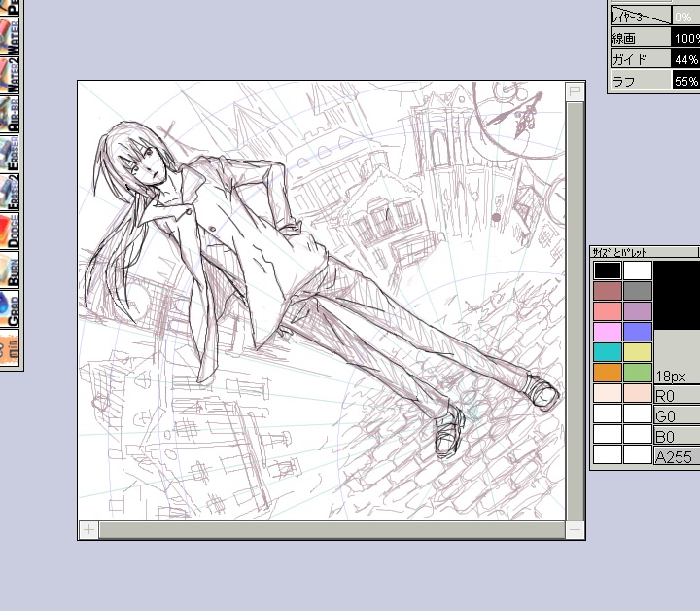Adjust ラフ layer 55% opacity

685,81
